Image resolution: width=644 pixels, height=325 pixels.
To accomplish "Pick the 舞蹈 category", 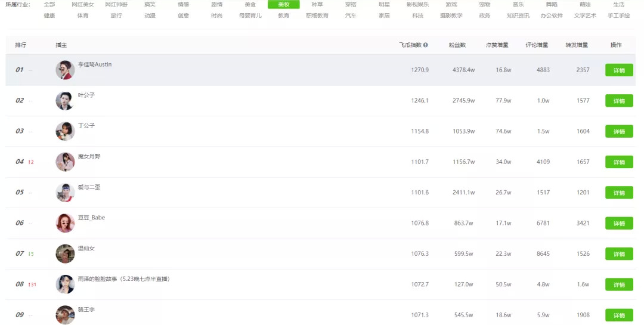I will (x=552, y=5).
